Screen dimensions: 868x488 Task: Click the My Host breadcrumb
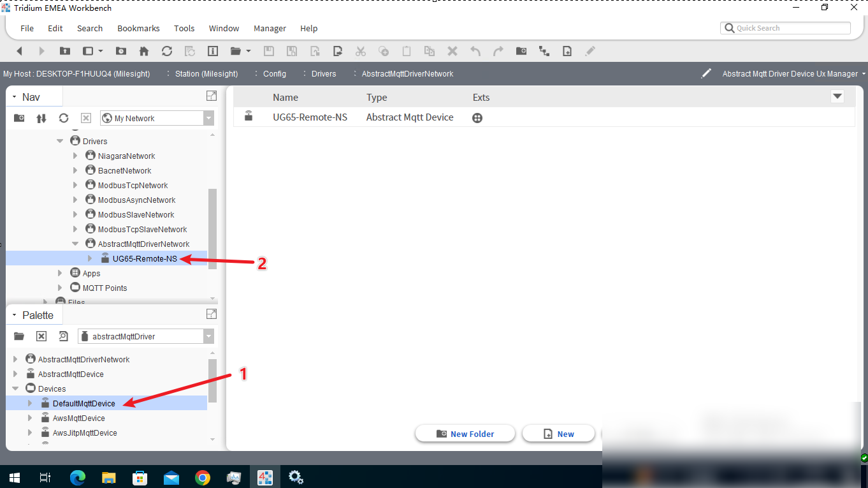point(76,74)
